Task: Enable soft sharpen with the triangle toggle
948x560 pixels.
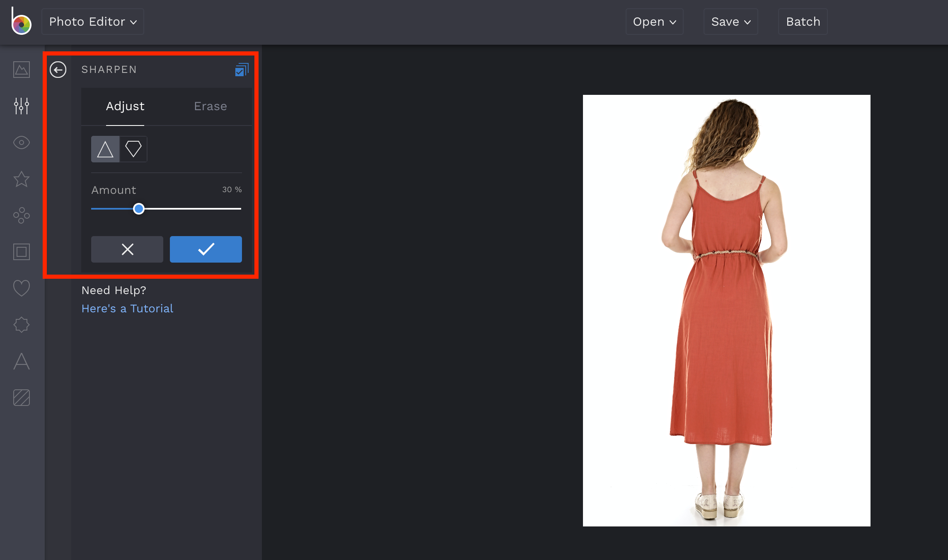Action: pyautogui.click(x=105, y=149)
